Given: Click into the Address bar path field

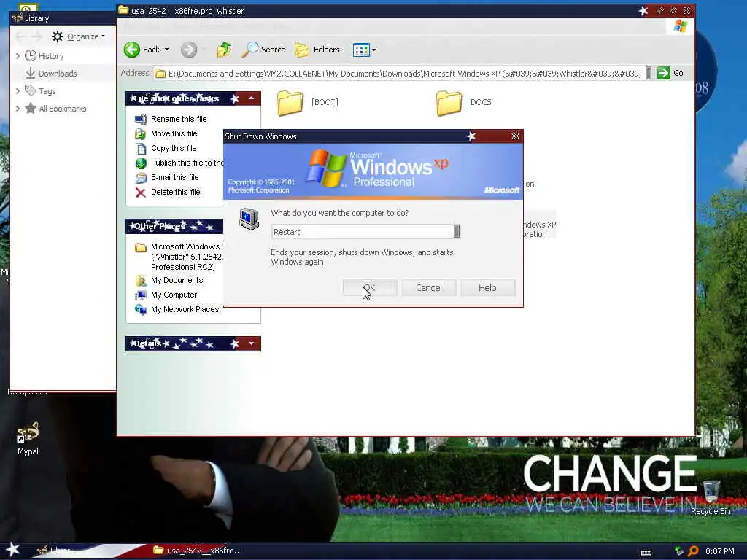Looking at the screenshot, I should 404,74.
